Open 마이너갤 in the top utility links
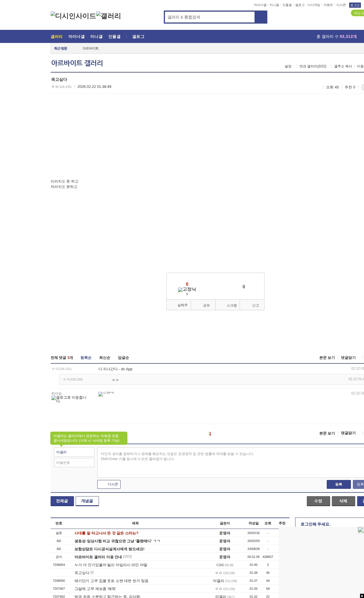The width and height of the screenshot is (364, 598). tap(260, 5)
